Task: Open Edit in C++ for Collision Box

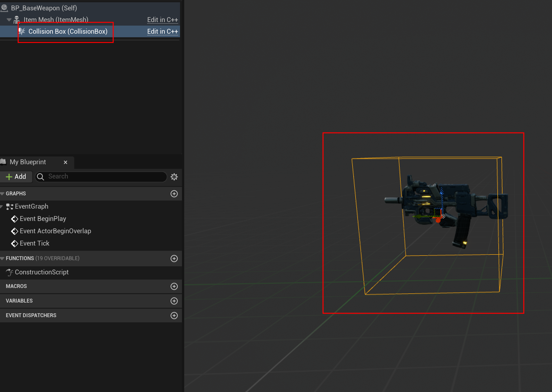Action: point(162,31)
